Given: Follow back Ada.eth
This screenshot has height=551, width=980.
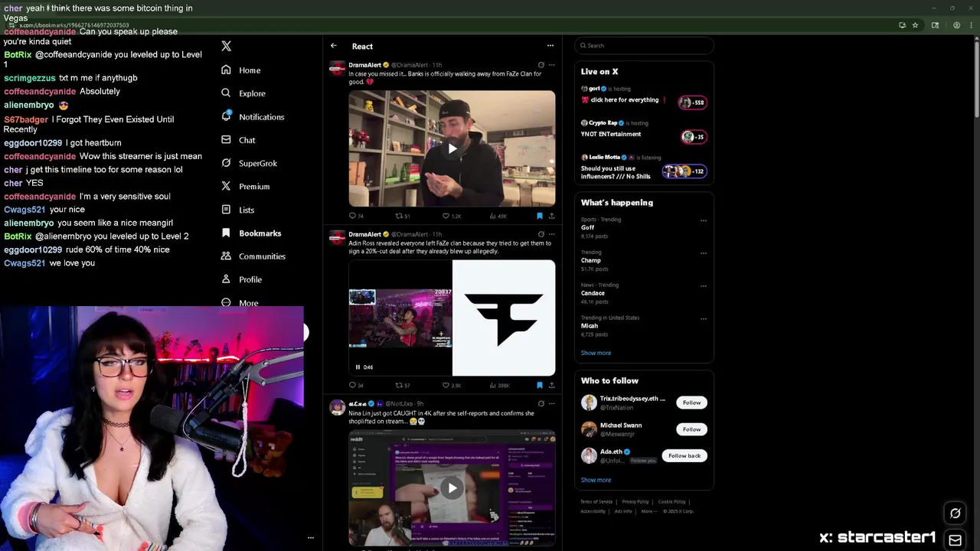Looking at the screenshot, I should (684, 456).
